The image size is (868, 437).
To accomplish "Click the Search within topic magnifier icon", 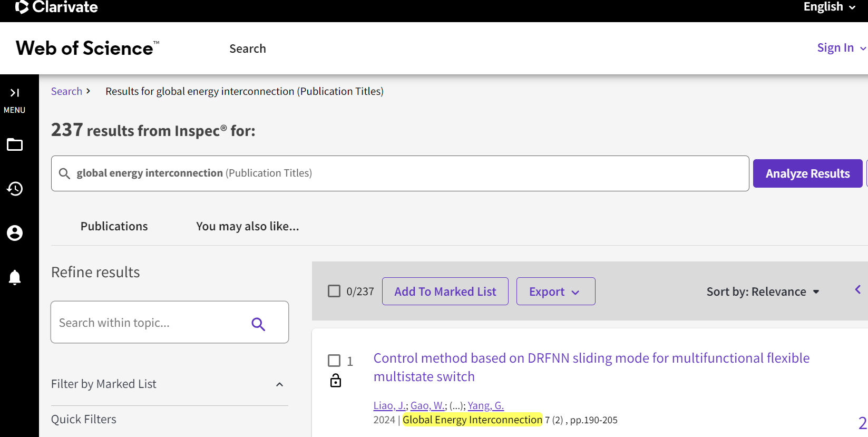I will [258, 324].
